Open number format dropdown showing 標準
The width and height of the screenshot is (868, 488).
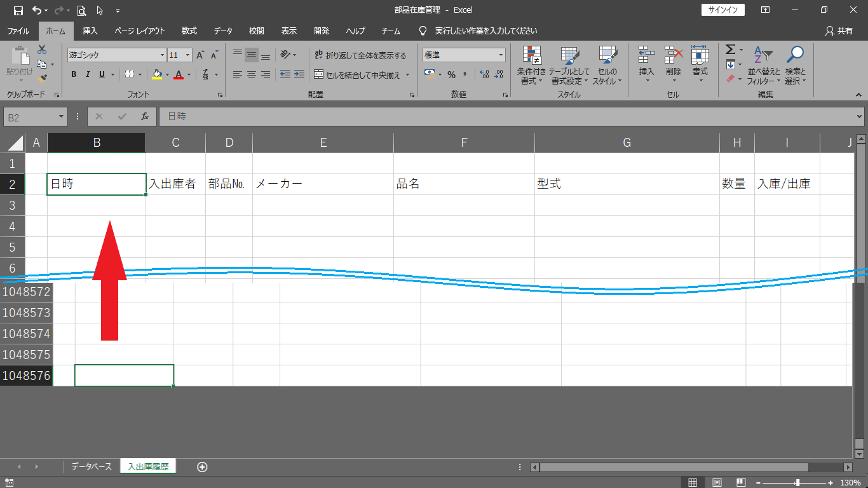[x=501, y=55]
